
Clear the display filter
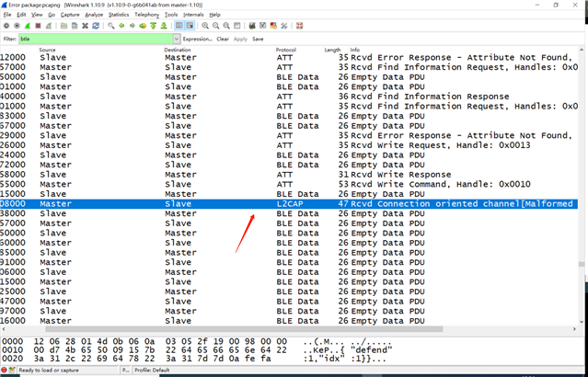pos(223,39)
